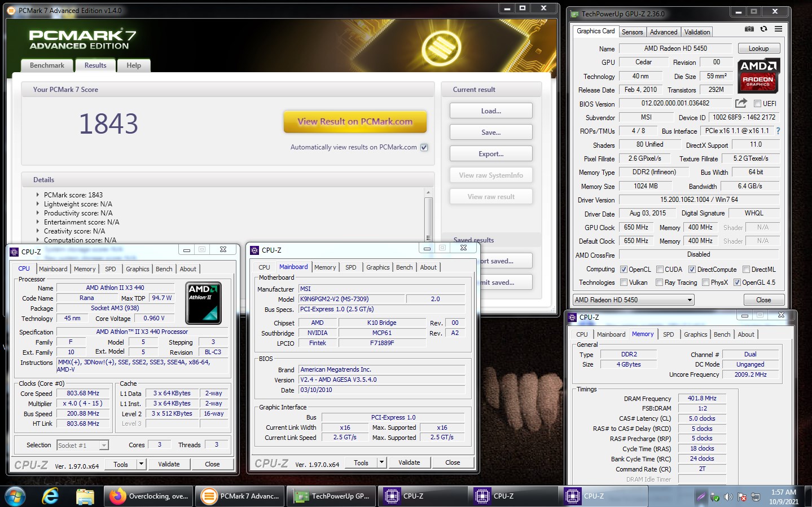812x507 pixels.
Task: Open the PCMark Help tab
Action: [134, 65]
